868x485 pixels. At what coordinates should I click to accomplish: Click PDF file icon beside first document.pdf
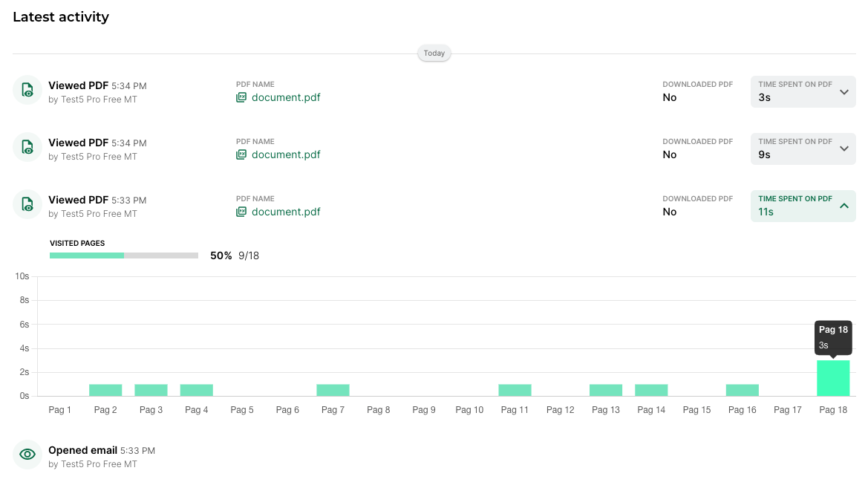coord(241,97)
